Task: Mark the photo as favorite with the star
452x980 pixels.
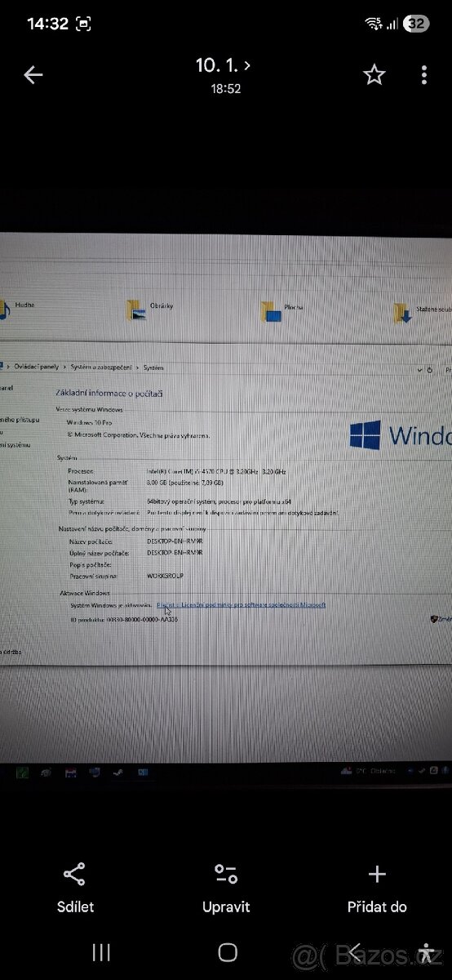Action: [374, 75]
